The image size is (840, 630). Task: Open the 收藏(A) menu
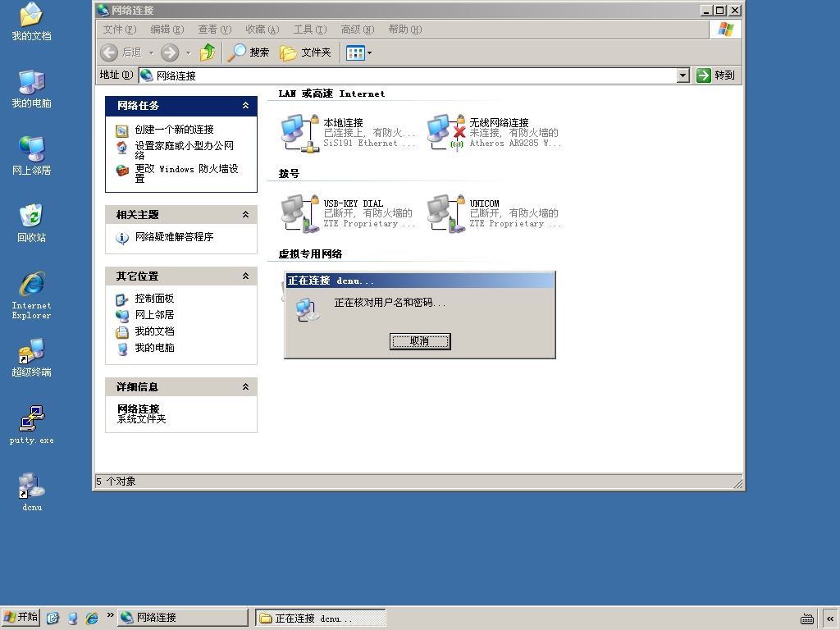click(x=262, y=30)
